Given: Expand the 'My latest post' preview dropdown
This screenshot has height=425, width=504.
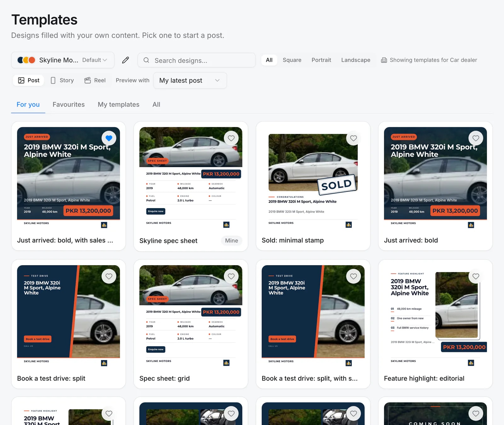Looking at the screenshot, I should [x=190, y=80].
